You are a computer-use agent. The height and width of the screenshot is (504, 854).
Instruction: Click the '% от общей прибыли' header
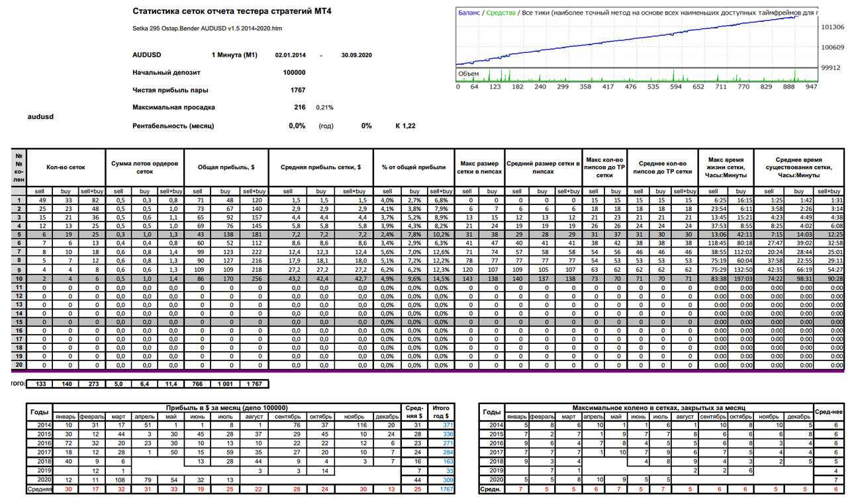tap(414, 167)
